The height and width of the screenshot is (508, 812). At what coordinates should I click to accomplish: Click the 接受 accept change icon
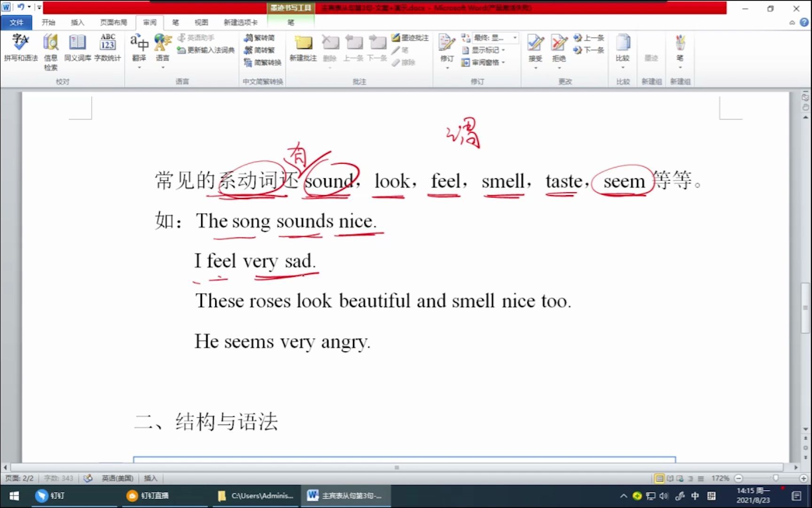[x=535, y=43]
